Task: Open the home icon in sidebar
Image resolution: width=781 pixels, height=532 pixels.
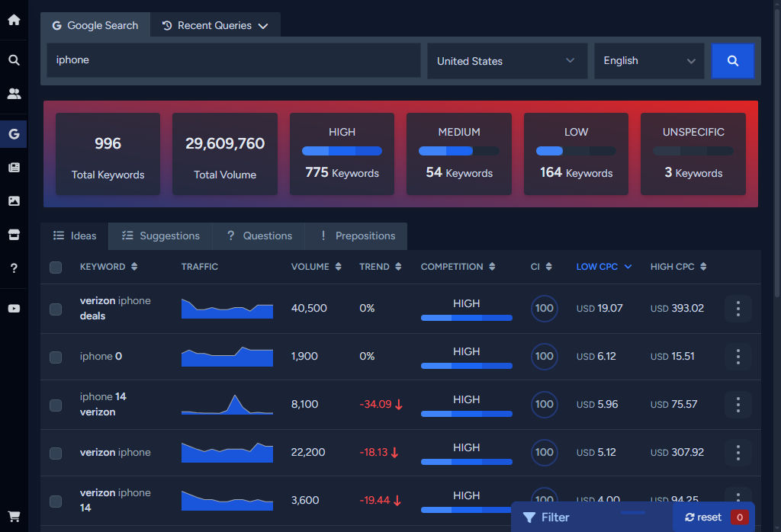Action: click(x=14, y=20)
